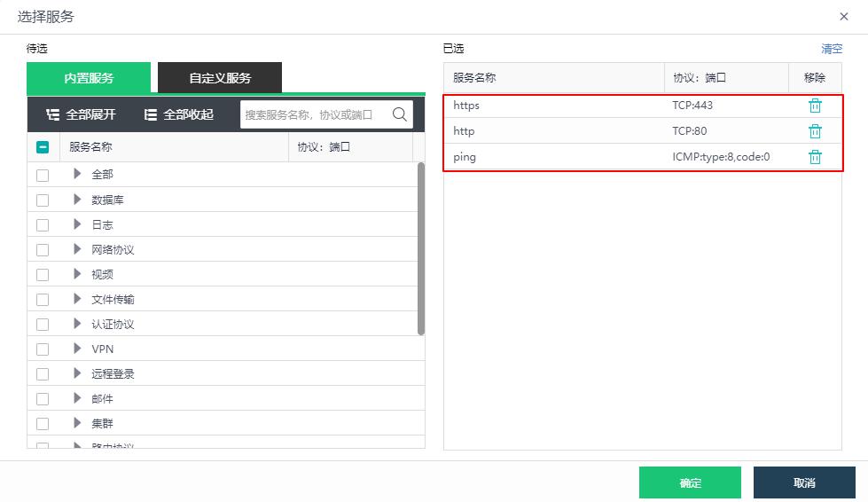Enable the 邮件 category checkbox
868x502 pixels.
[x=43, y=399]
